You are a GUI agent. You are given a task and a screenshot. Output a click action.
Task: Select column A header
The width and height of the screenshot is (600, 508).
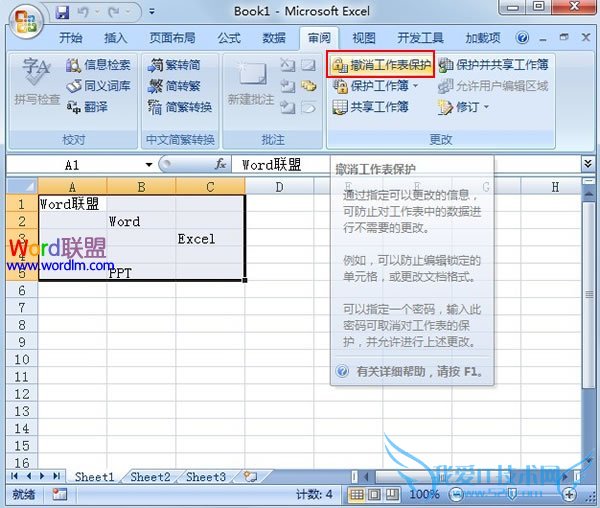pos(72,187)
